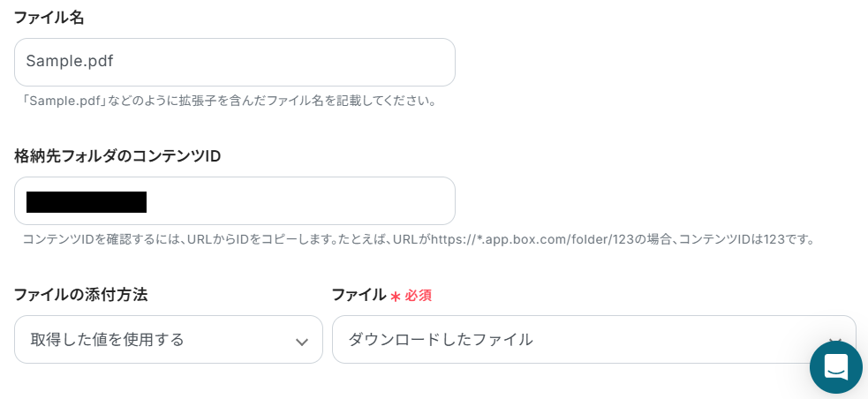This screenshot has height=399, width=868.
Task: Click the blacked-out content ID value
Action: tap(87, 202)
